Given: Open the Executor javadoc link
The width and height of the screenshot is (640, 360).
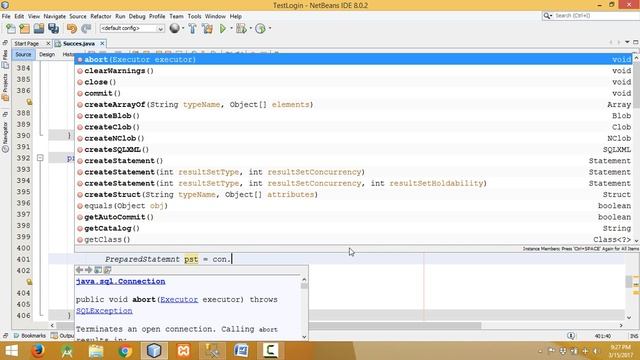Looking at the screenshot, I should click(179, 300).
